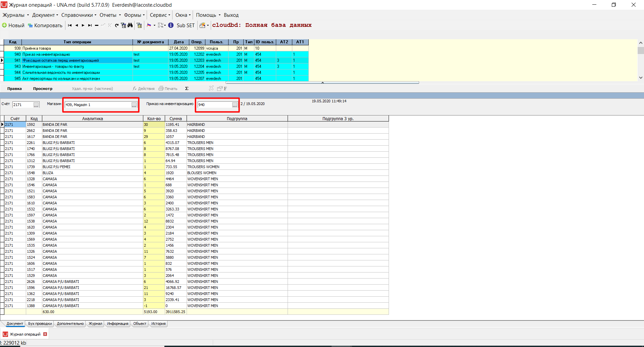Open the Сервис menu
Image resolution: width=644 pixels, height=347 pixels.
point(160,15)
